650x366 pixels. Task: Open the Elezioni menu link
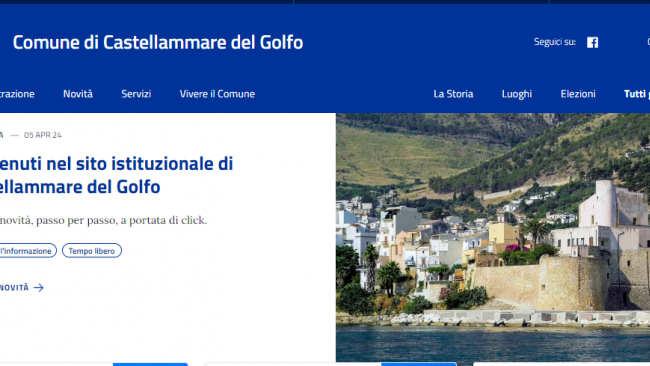(578, 94)
